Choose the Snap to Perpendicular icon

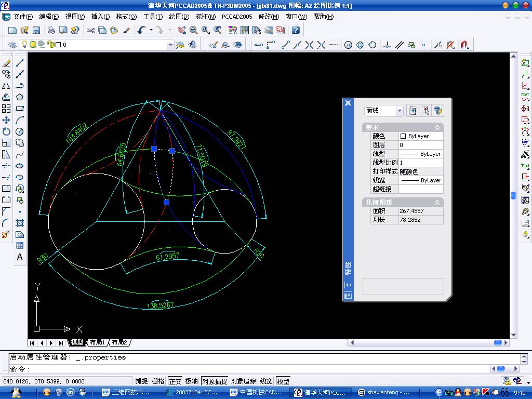[x=387, y=45]
